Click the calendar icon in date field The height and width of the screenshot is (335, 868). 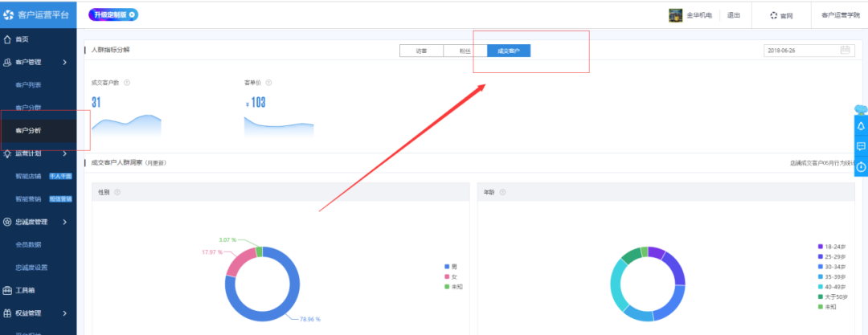tap(845, 50)
